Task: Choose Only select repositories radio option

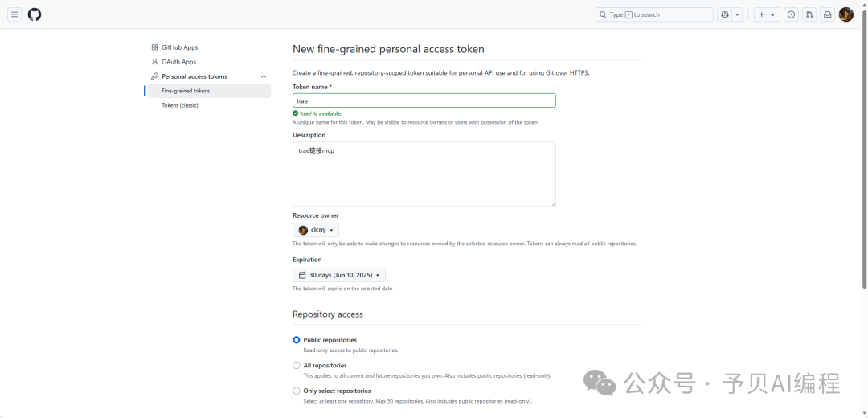Action: [x=297, y=391]
